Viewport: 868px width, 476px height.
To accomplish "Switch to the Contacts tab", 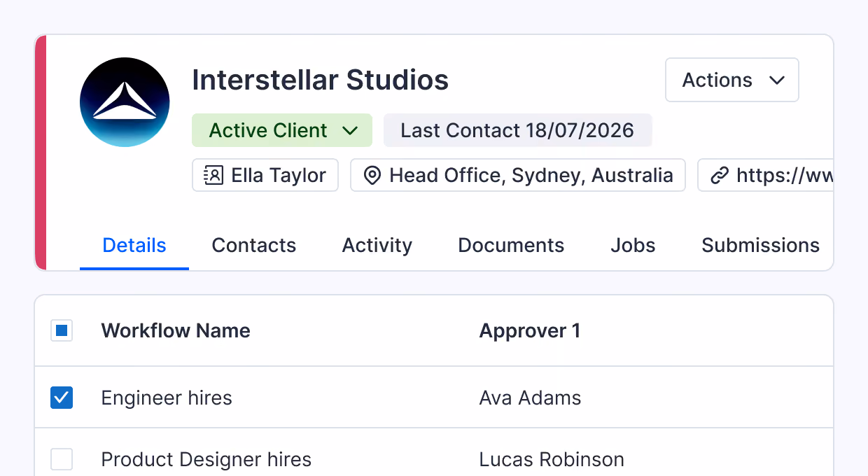I will 254,246.
